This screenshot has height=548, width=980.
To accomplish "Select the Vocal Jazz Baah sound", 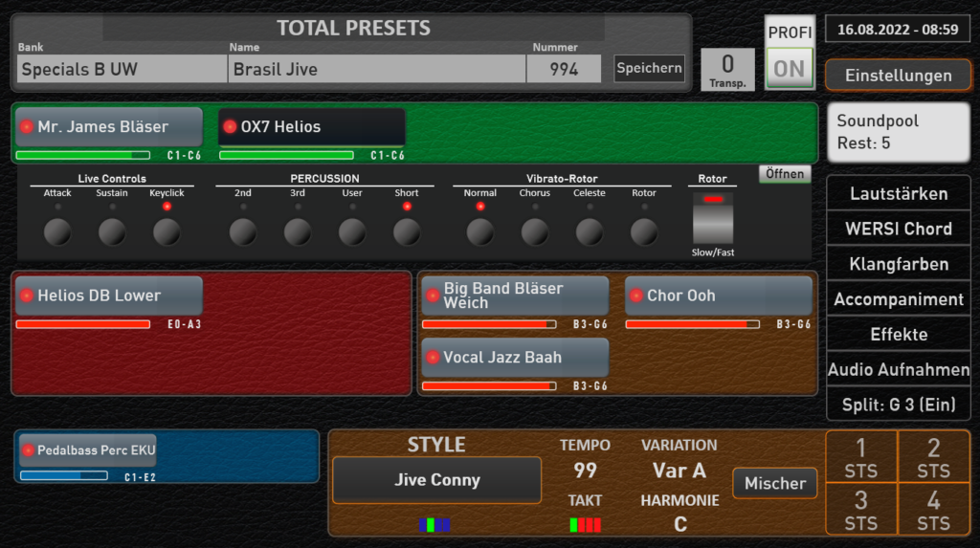I will [515, 358].
